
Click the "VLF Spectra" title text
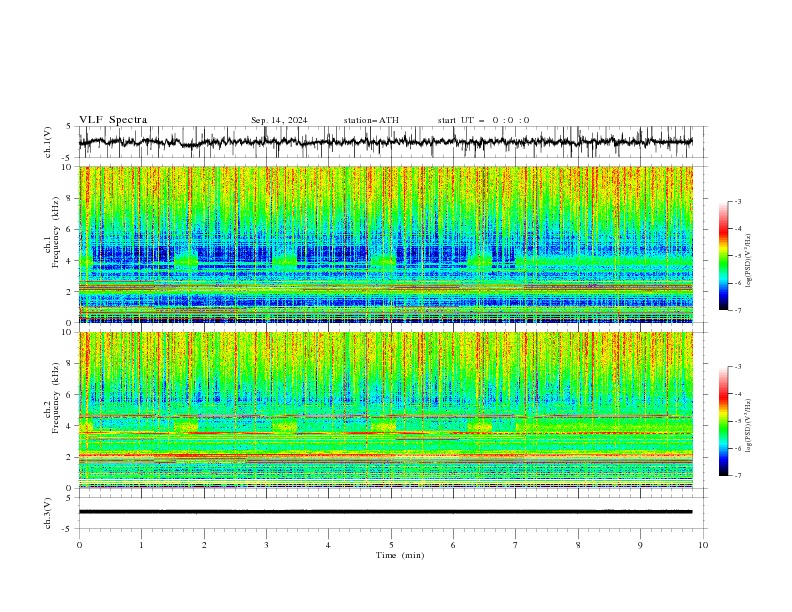(x=113, y=120)
